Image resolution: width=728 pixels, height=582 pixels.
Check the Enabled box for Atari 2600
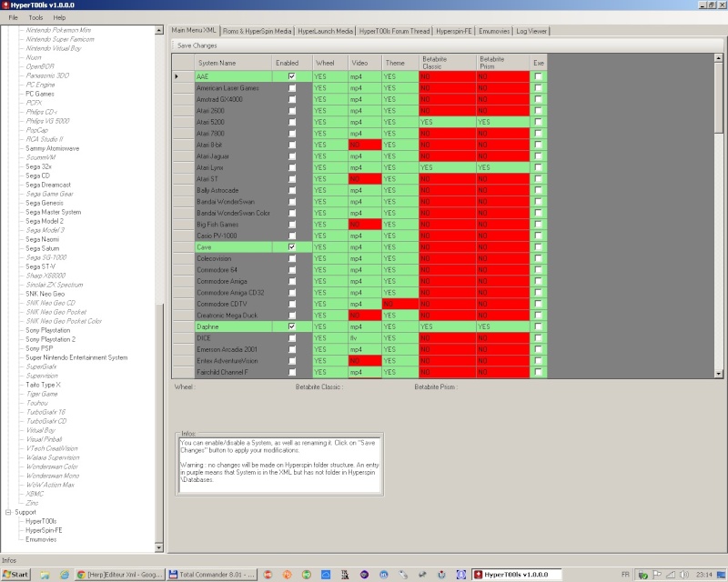click(291, 110)
